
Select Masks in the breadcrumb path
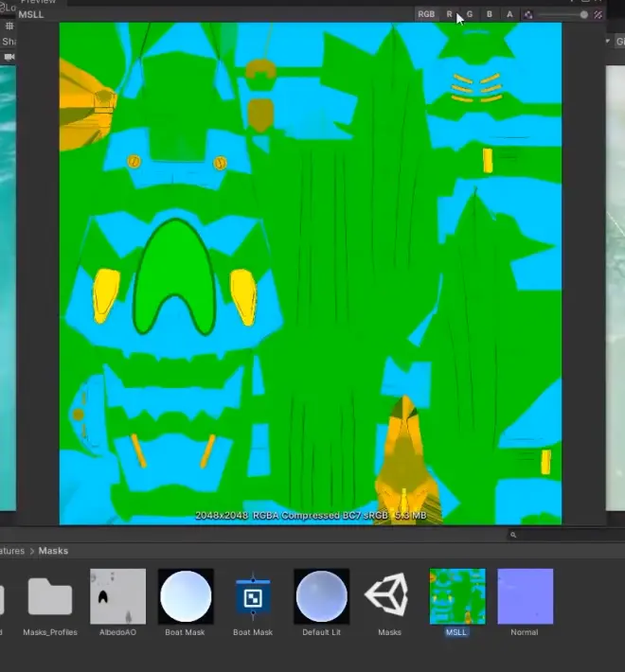(53, 551)
